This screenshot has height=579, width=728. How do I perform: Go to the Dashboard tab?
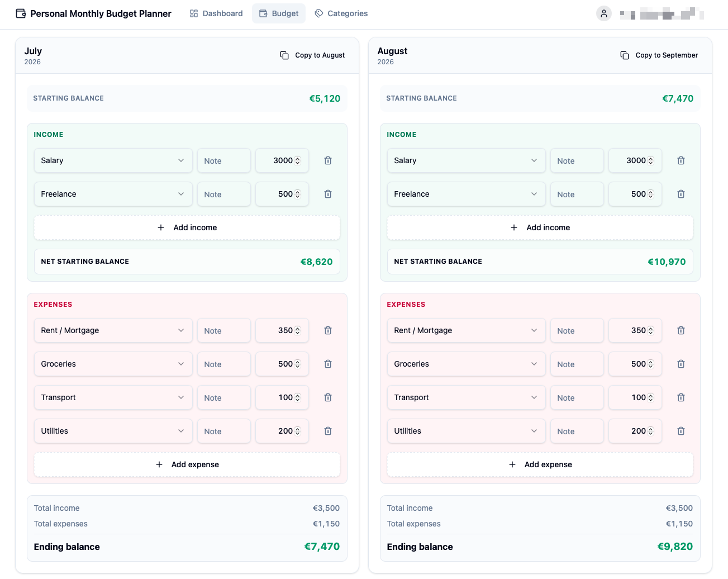click(216, 13)
